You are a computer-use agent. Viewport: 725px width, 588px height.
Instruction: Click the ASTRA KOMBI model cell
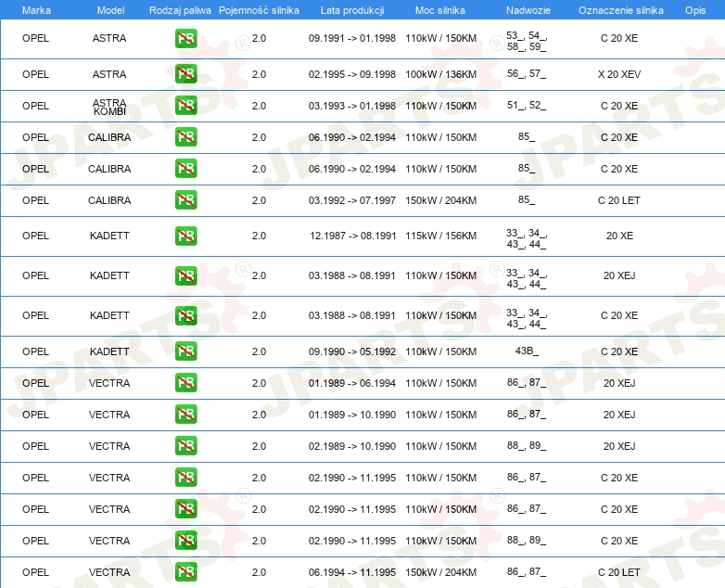pyautogui.click(x=109, y=107)
